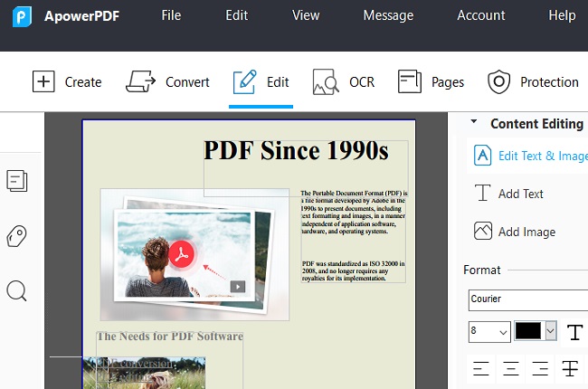This screenshot has width=588, height=389.
Task: Align text left
Action: (481, 368)
